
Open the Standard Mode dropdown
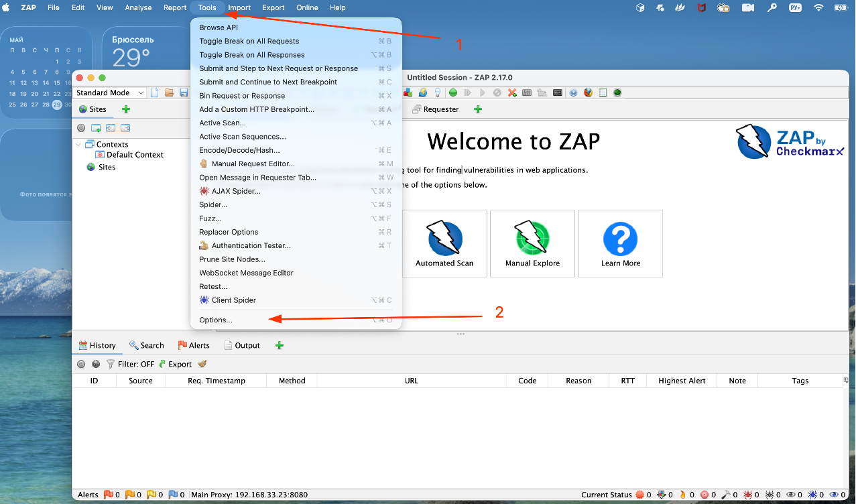coord(111,92)
